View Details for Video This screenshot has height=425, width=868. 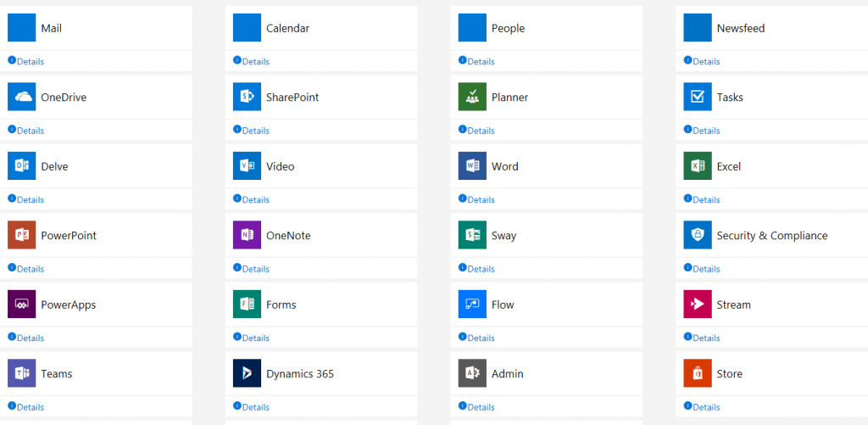(x=251, y=199)
